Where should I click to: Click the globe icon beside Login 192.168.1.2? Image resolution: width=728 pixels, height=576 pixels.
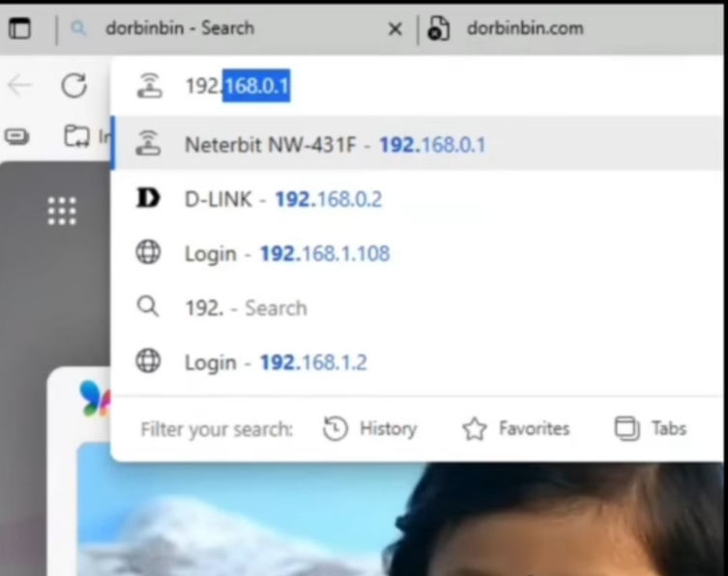click(x=148, y=361)
